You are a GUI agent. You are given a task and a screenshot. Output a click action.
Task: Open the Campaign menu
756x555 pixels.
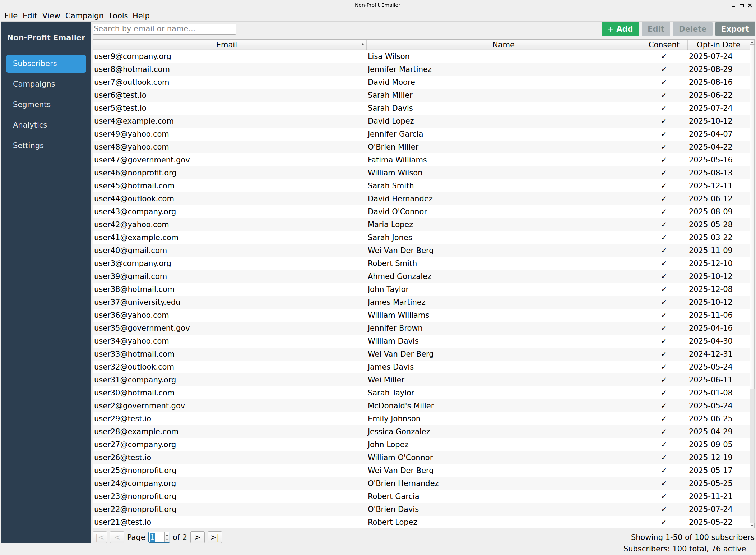point(84,15)
